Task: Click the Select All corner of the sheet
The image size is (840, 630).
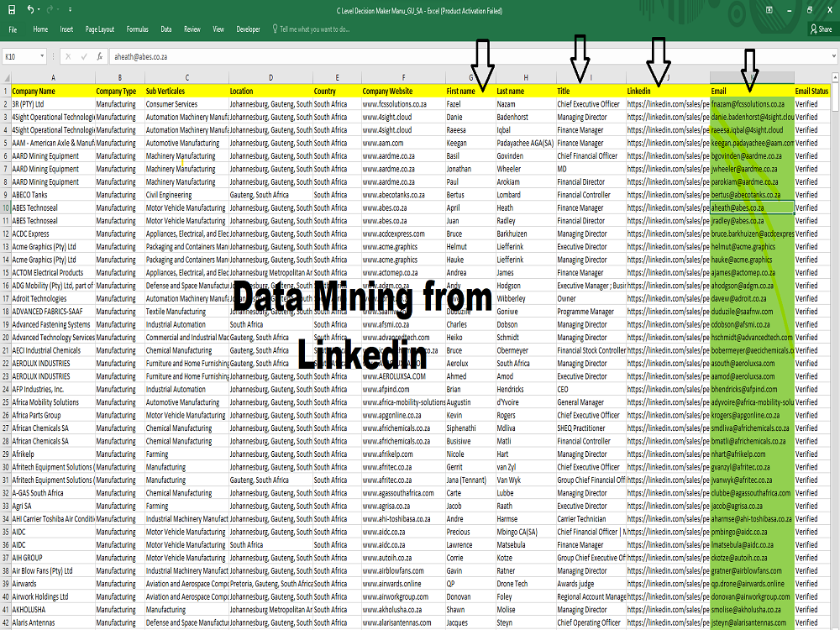Action: (5, 77)
